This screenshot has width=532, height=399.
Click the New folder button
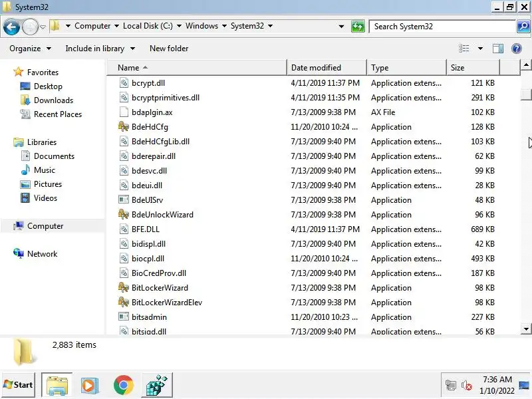(169, 49)
